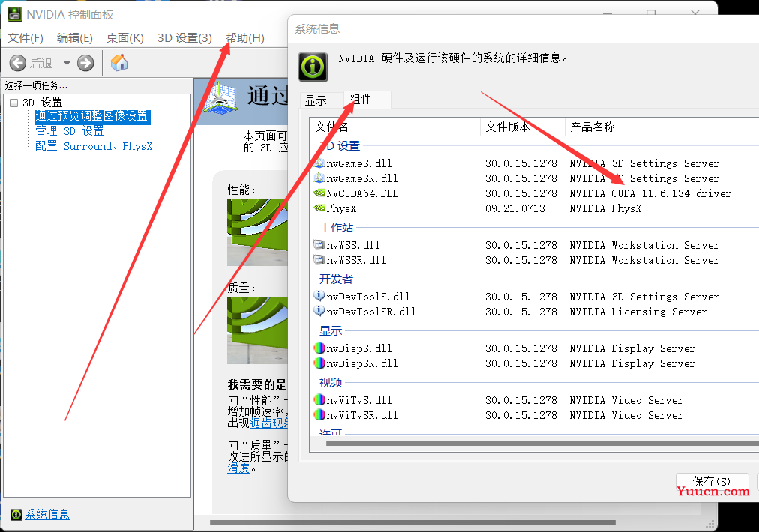The height and width of the screenshot is (532, 759).
Task: Switch to the 显示 tab
Action: coord(316,100)
